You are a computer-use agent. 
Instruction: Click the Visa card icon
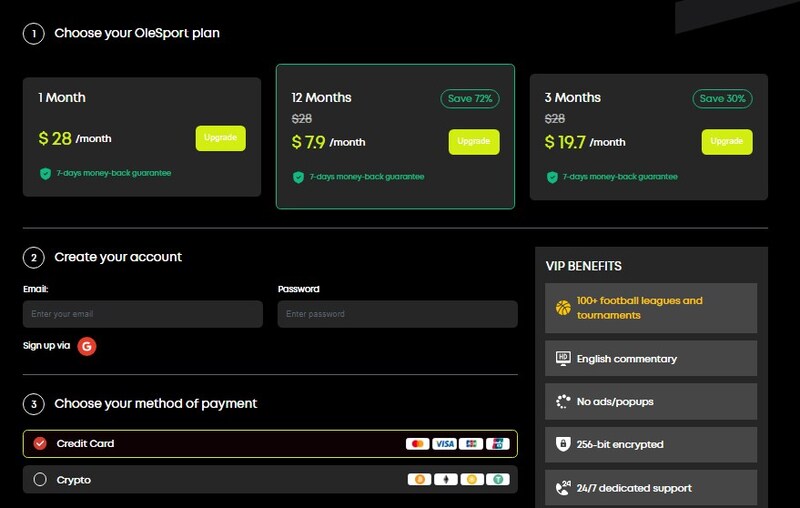444,443
